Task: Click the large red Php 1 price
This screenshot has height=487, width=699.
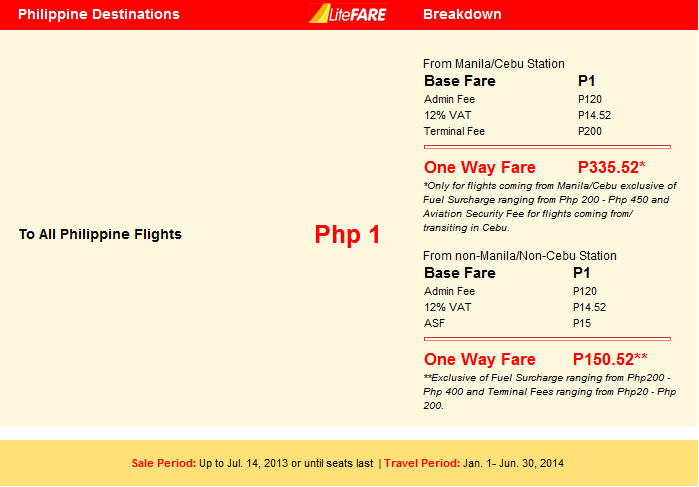Action: pyautogui.click(x=347, y=234)
